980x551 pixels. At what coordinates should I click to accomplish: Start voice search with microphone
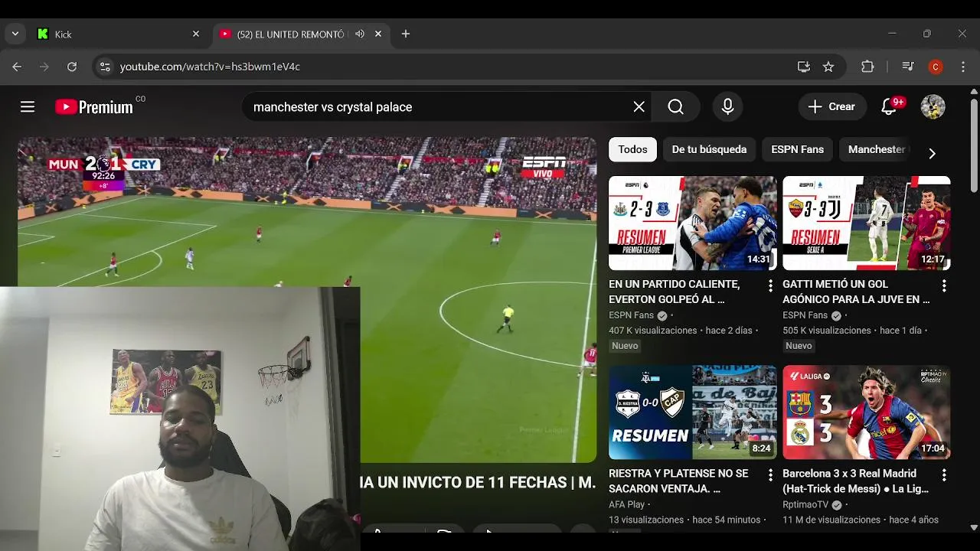coord(727,107)
